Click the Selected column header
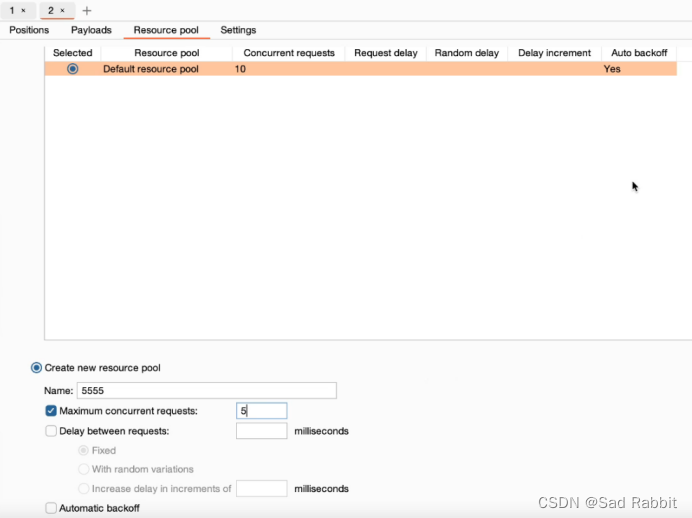The width and height of the screenshot is (692, 518). tap(73, 53)
